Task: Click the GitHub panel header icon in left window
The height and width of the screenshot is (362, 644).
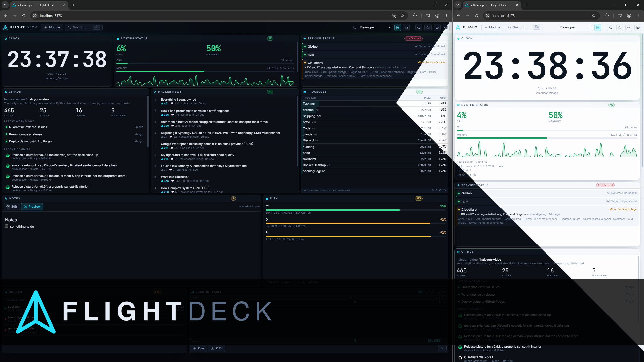Action: click(x=6, y=92)
